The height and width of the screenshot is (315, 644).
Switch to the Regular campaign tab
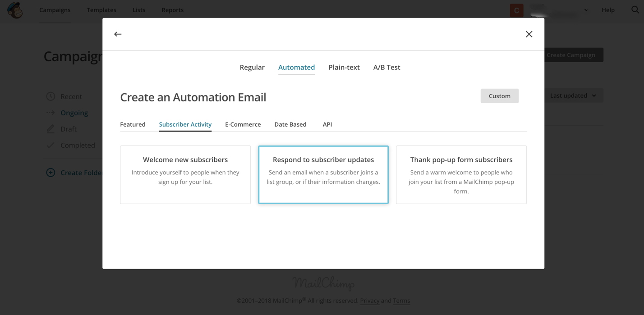click(x=252, y=68)
